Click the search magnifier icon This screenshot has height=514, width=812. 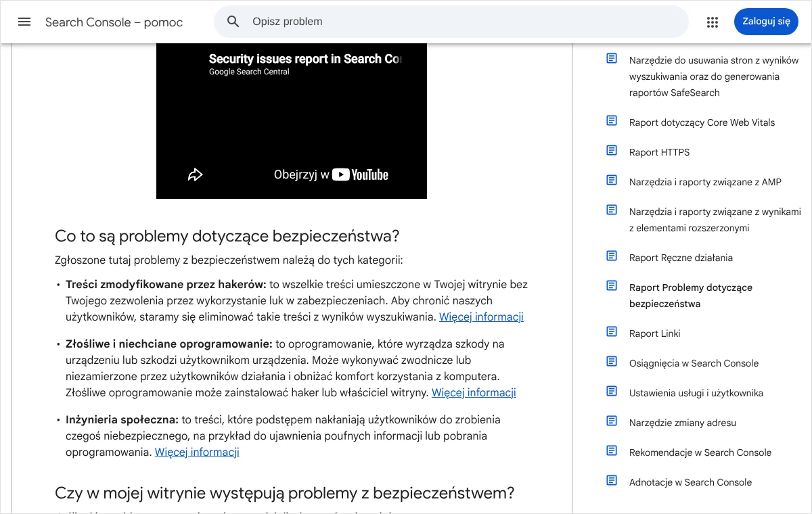click(x=233, y=22)
